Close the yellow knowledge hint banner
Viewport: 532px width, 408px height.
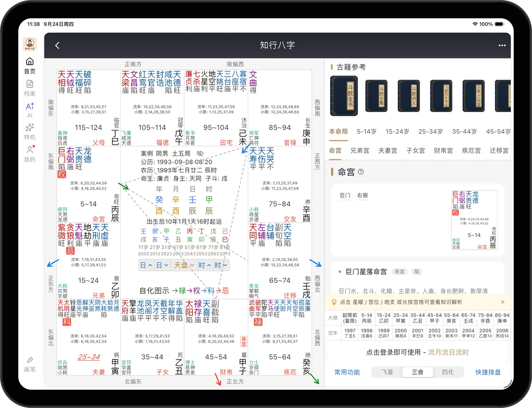(x=502, y=302)
